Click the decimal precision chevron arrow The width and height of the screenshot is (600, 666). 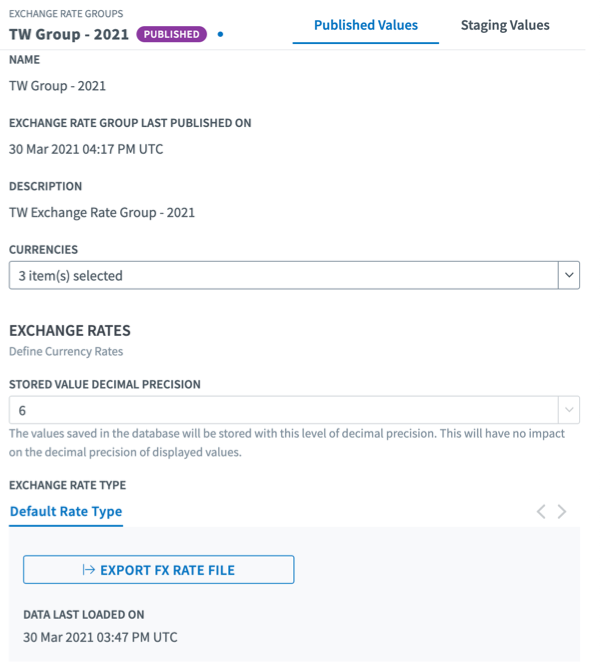coord(568,410)
